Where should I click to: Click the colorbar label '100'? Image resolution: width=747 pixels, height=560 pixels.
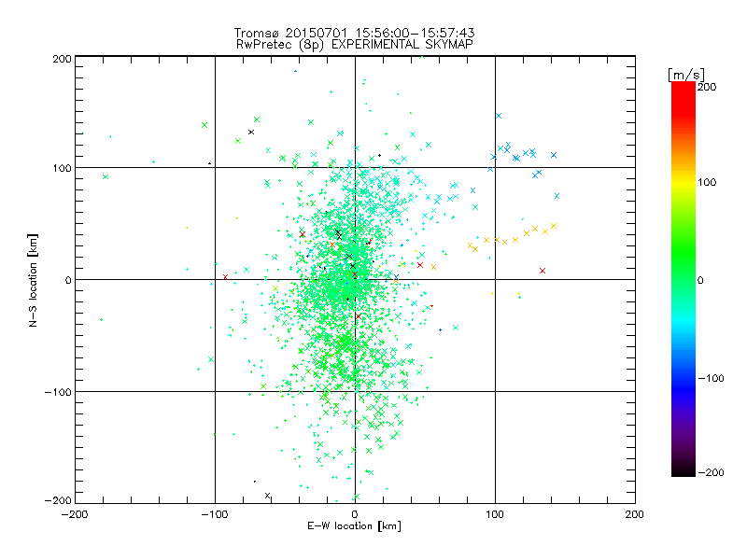[x=707, y=182]
